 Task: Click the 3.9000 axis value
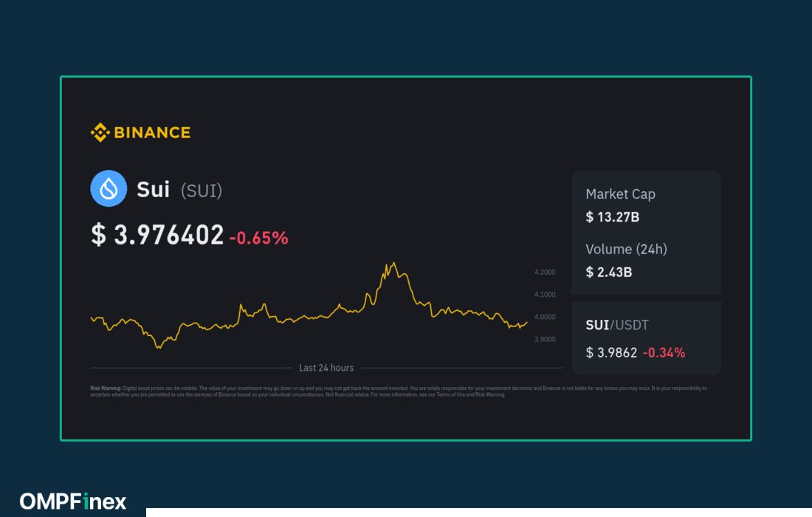[x=545, y=339]
